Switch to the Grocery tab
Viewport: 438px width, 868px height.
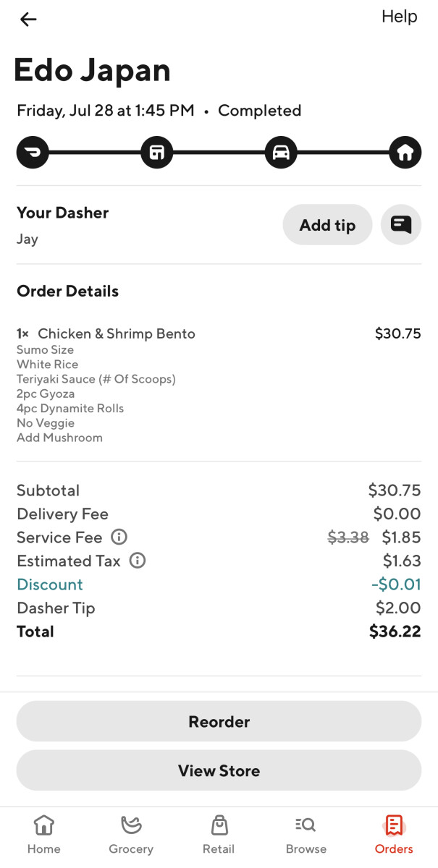point(131,834)
